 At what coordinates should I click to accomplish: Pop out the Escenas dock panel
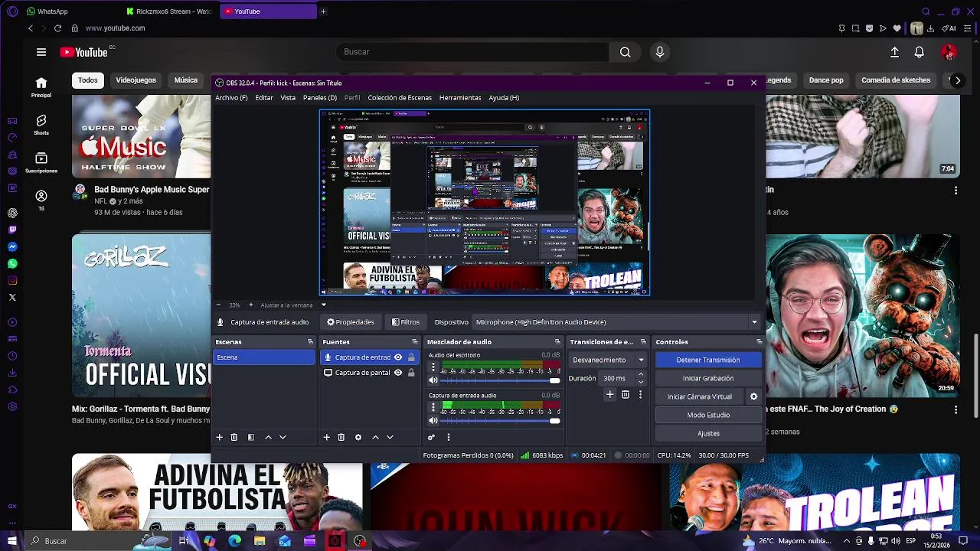coord(310,342)
